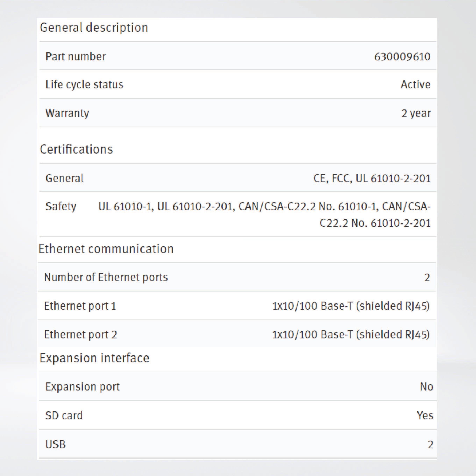Click the USB row label
Screen dimensions: 476x476
click(55, 444)
